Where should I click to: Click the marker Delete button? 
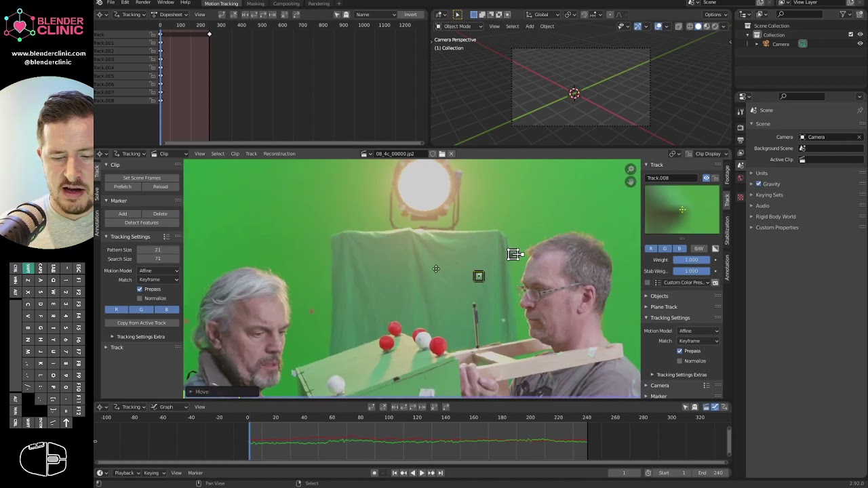click(161, 214)
